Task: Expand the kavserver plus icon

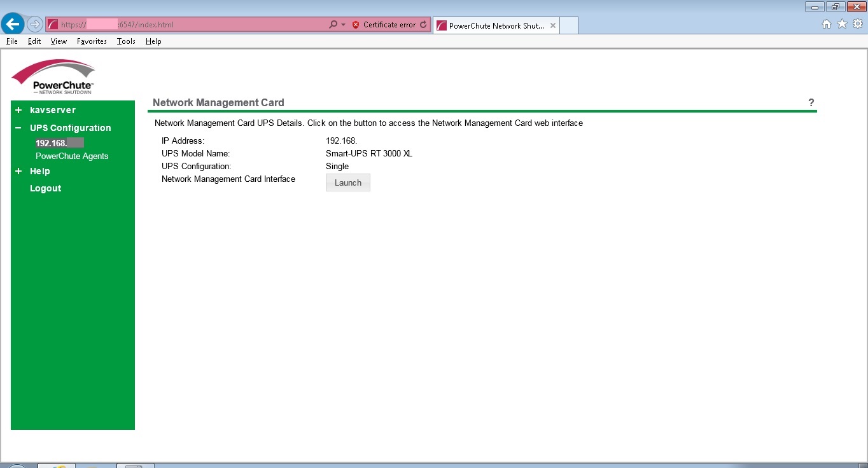Action: (18, 110)
